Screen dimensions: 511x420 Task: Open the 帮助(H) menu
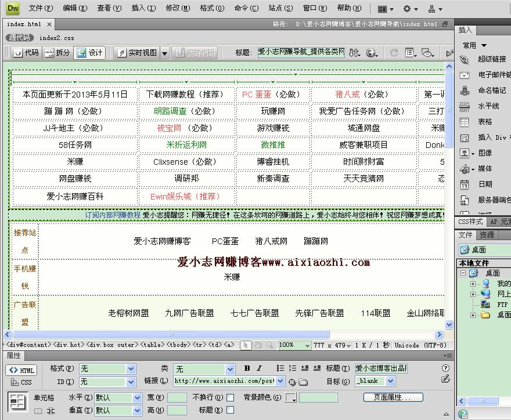tap(349, 8)
